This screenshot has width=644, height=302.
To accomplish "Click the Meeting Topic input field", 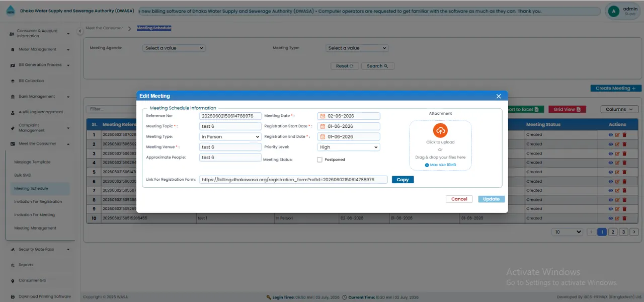I will pos(230,126).
